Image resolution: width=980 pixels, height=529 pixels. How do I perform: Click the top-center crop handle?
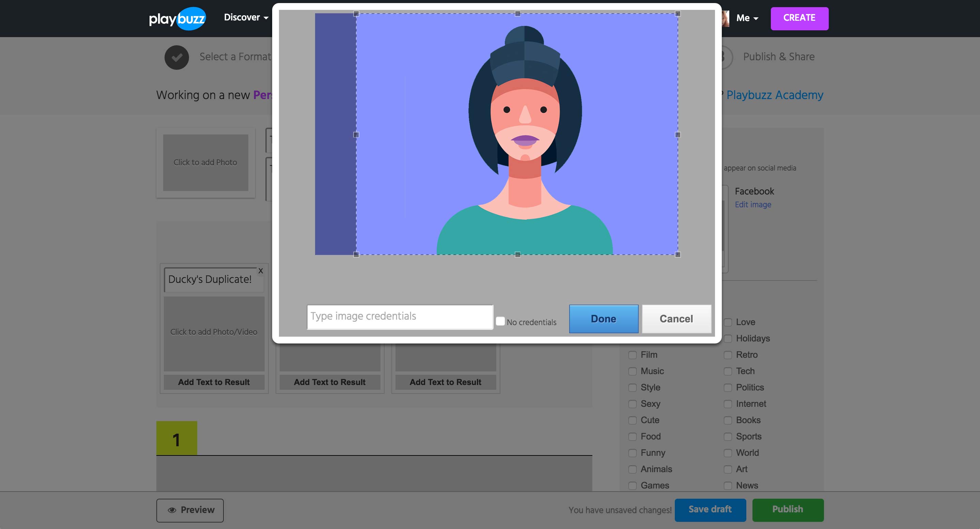coord(517,14)
